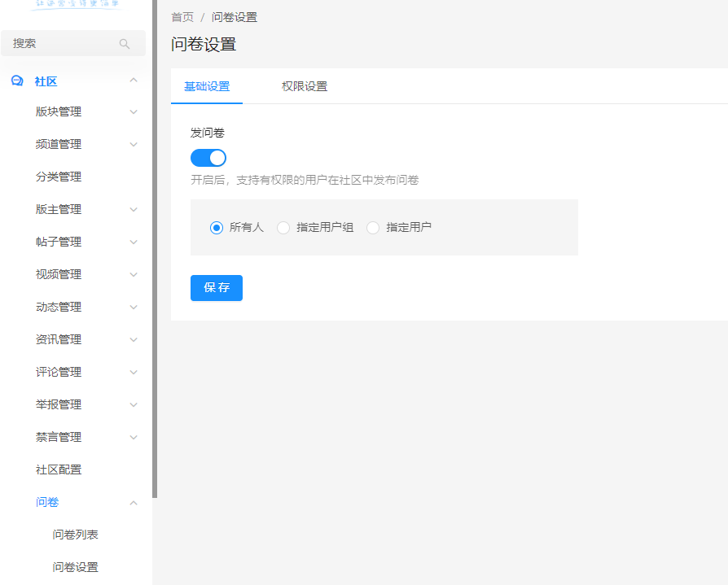Click the 视频管理 label
This screenshot has width=728, height=585.
(x=59, y=274)
